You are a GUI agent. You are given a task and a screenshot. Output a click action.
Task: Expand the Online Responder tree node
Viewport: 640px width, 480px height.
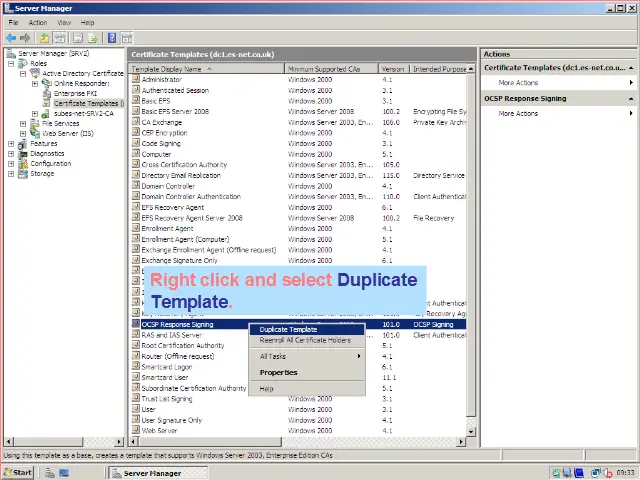click(35, 84)
